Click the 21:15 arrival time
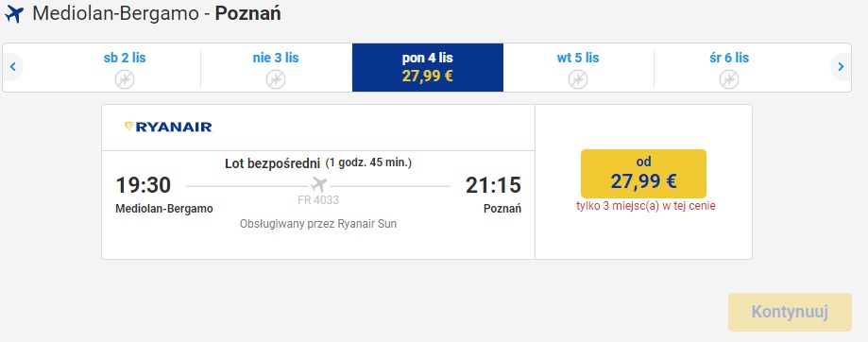 click(493, 185)
